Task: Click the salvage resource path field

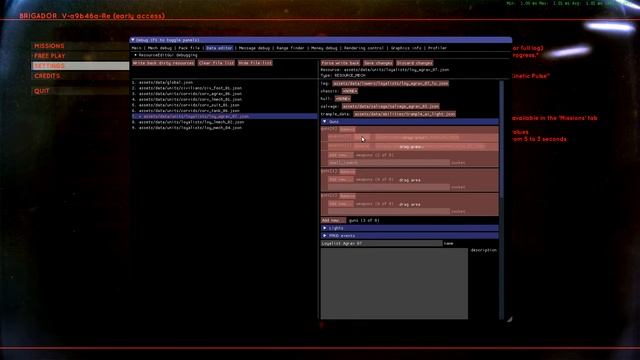Action: click(x=391, y=107)
